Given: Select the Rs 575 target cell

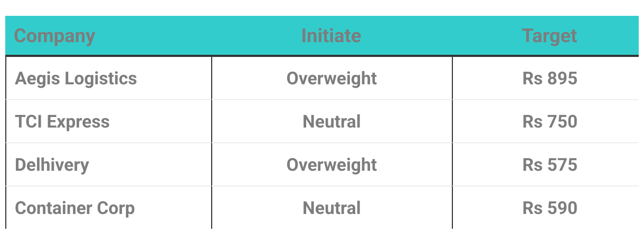Looking at the screenshot, I should pyautogui.click(x=550, y=165).
